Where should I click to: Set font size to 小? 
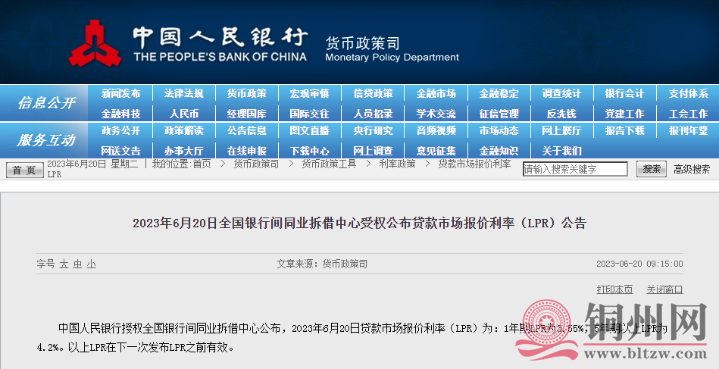[91, 264]
